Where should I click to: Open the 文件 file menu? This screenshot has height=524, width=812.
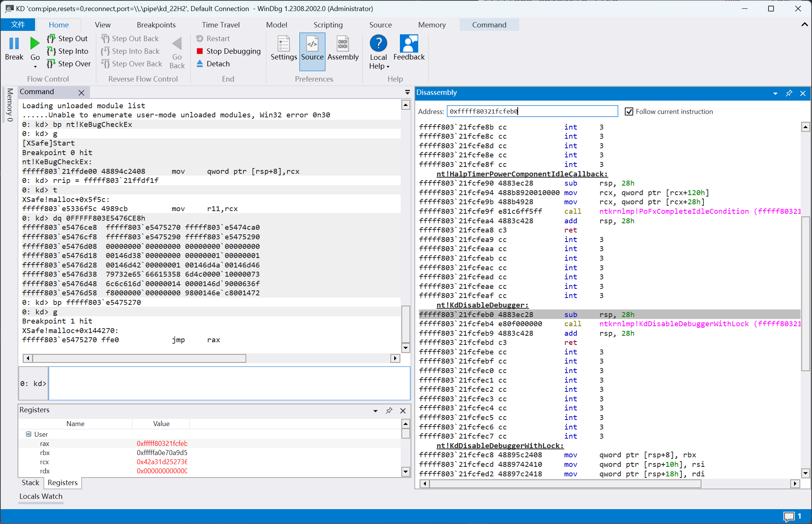click(18, 24)
